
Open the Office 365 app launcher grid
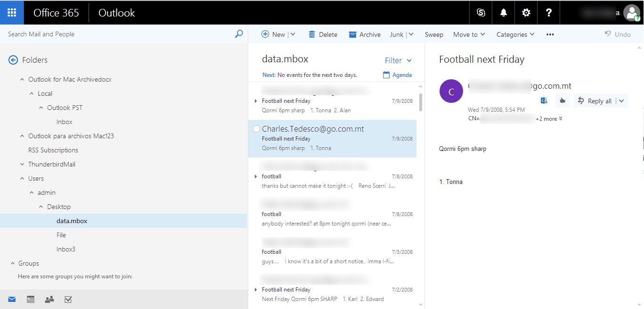click(12, 13)
